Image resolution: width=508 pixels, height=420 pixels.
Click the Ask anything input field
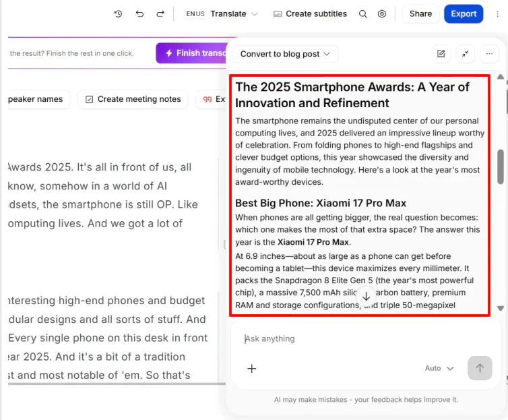[366, 338]
